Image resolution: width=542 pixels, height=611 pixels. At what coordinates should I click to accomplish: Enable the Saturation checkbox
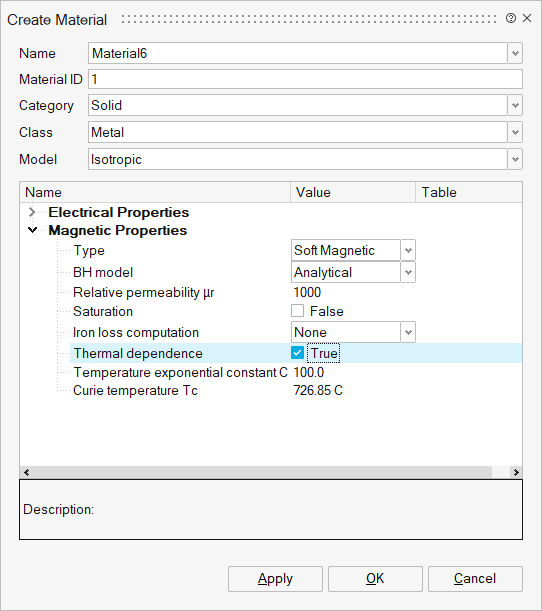click(x=297, y=311)
